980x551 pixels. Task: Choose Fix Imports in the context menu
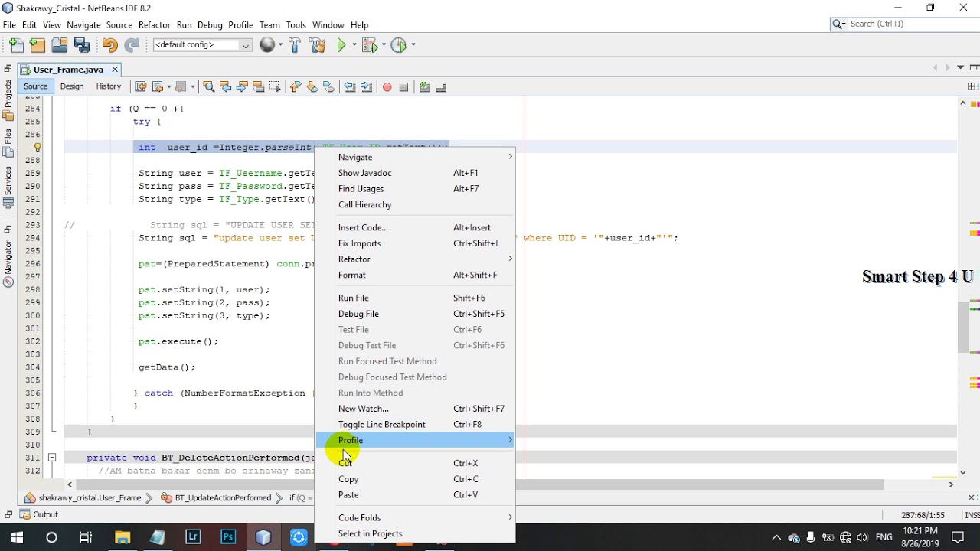point(416,243)
